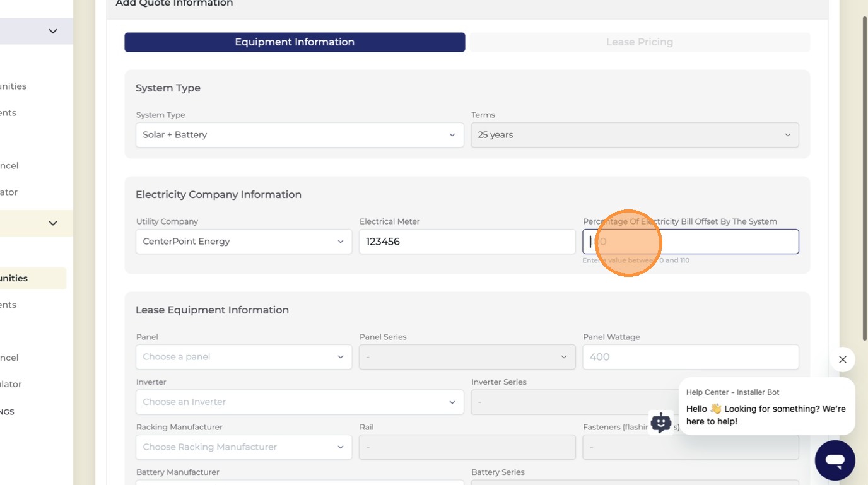
Task: Focus the Percentage Of Electricity Bill Offset field
Action: pos(691,242)
